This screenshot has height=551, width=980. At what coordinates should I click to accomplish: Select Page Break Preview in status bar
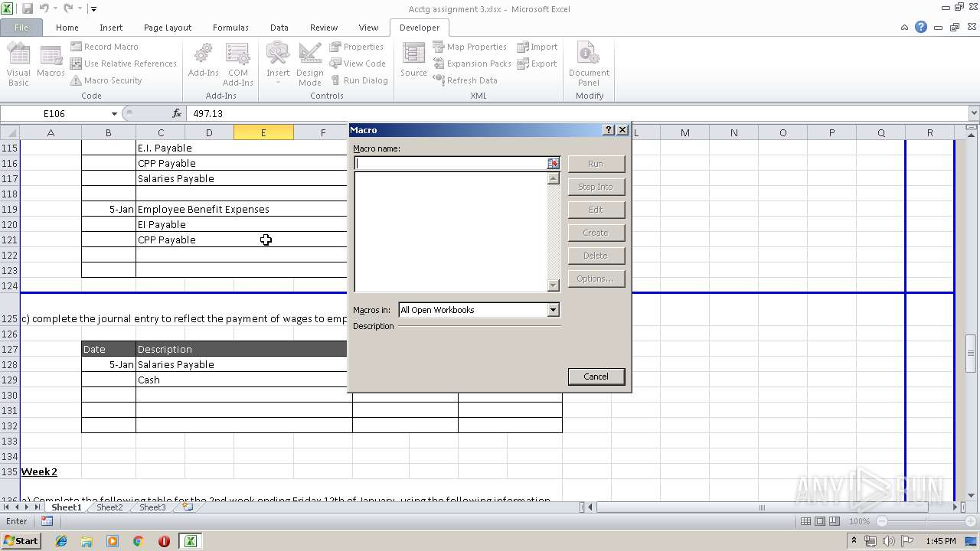(835, 521)
